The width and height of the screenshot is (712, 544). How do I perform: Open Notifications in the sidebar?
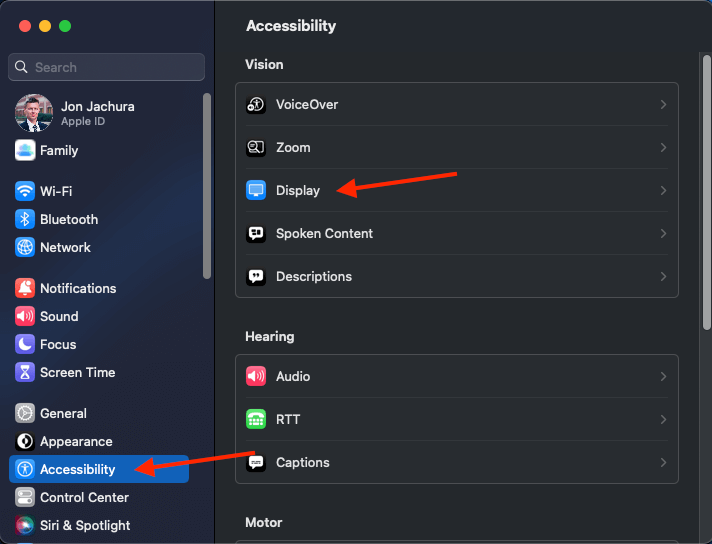(x=78, y=288)
